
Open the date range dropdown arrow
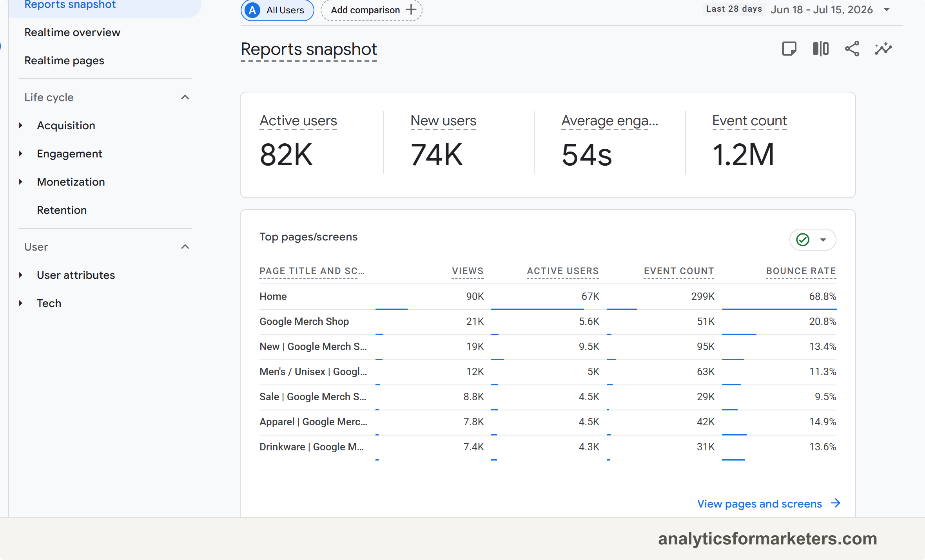point(887,10)
